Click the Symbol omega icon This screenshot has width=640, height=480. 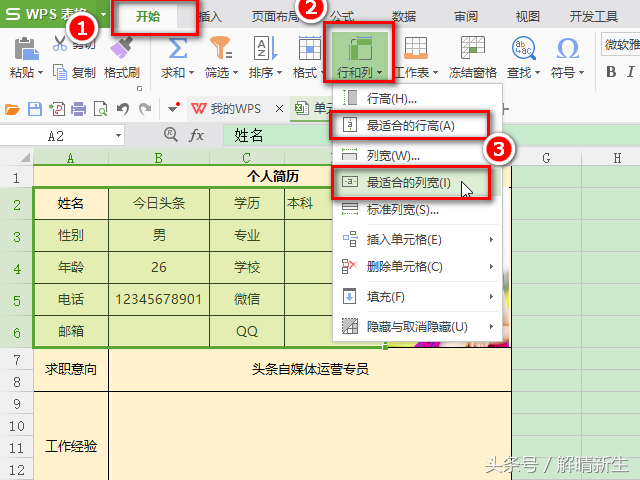(x=567, y=47)
